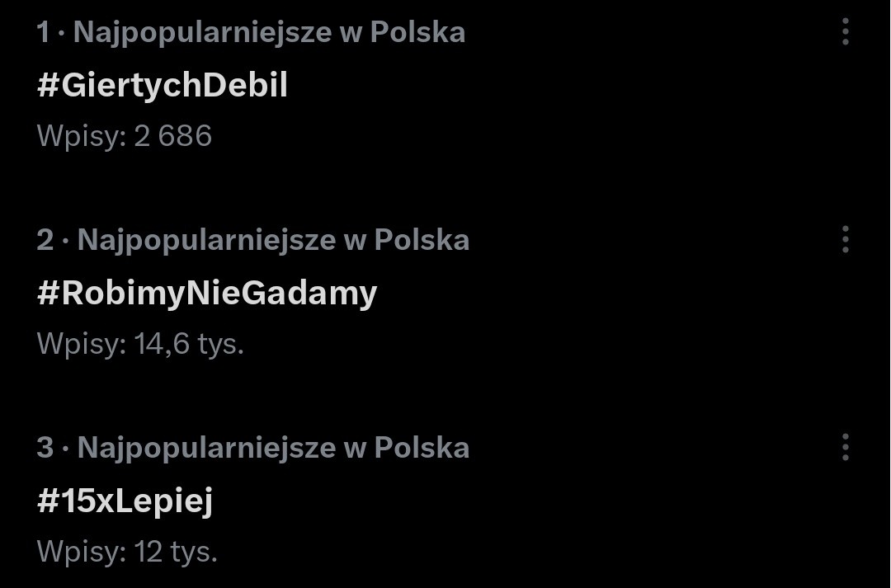
Task: Click rank number 2 in trends list
Action: pyautogui.click(x=45, y=240)
